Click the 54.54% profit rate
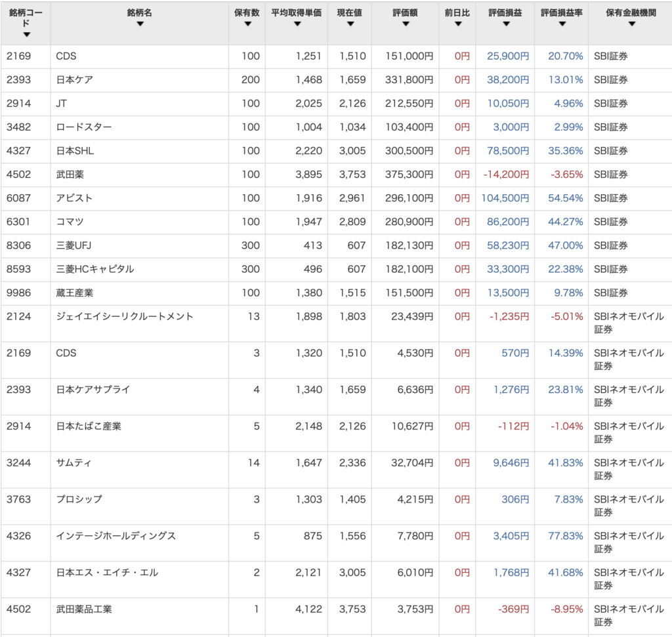 coord(565,198)
